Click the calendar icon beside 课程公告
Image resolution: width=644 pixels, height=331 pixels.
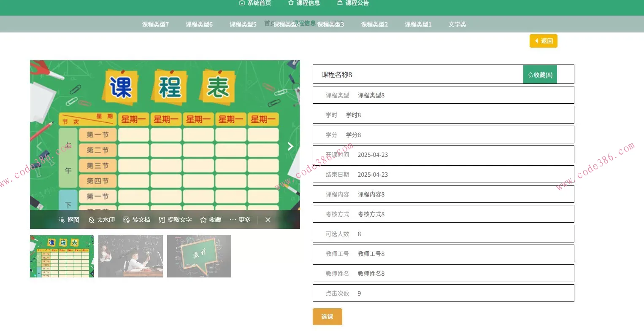pos(340,3)
